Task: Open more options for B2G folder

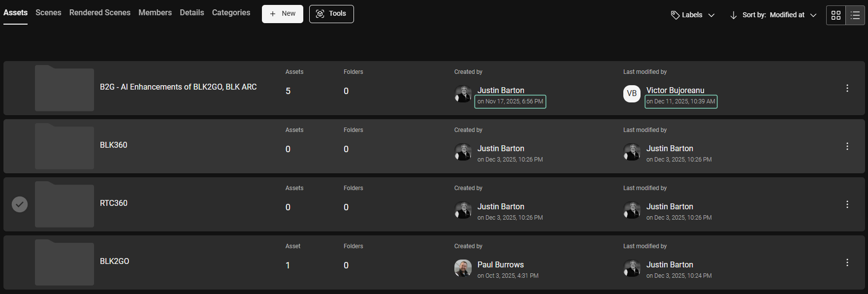Action: click(x=847, y=88)
